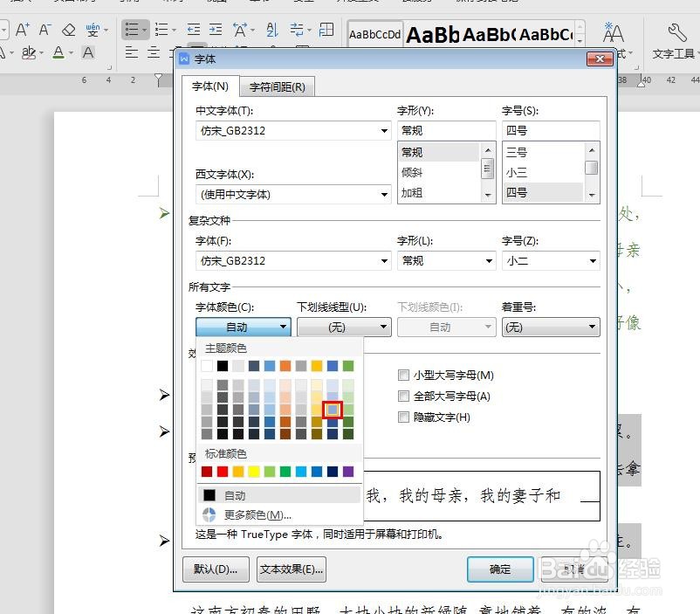Switch to the 字符间距 tab

coord(278,86)
